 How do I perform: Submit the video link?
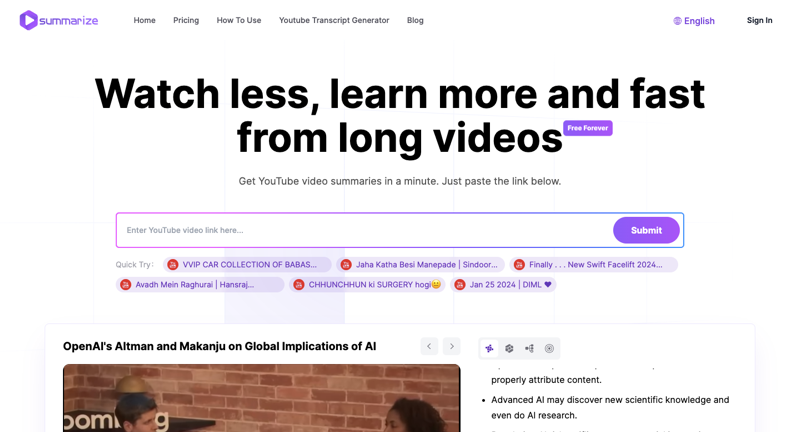tap(646, 230)
